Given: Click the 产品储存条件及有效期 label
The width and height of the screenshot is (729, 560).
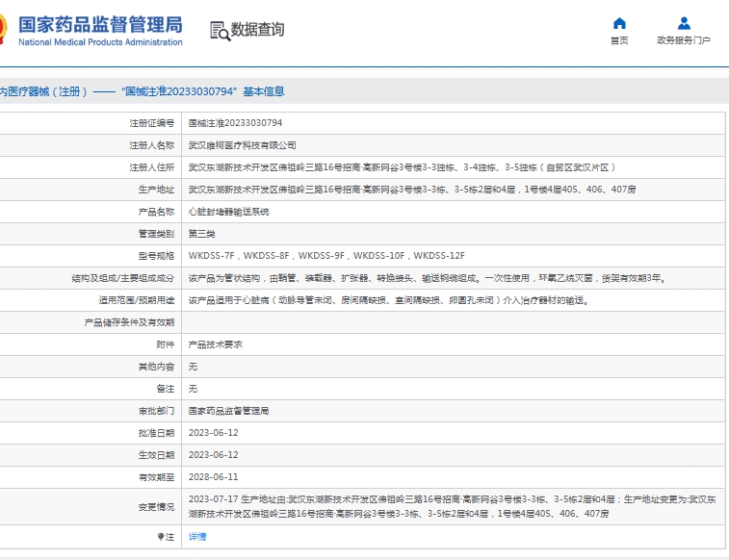Looking at the screenshot, I should pos(129,322).
